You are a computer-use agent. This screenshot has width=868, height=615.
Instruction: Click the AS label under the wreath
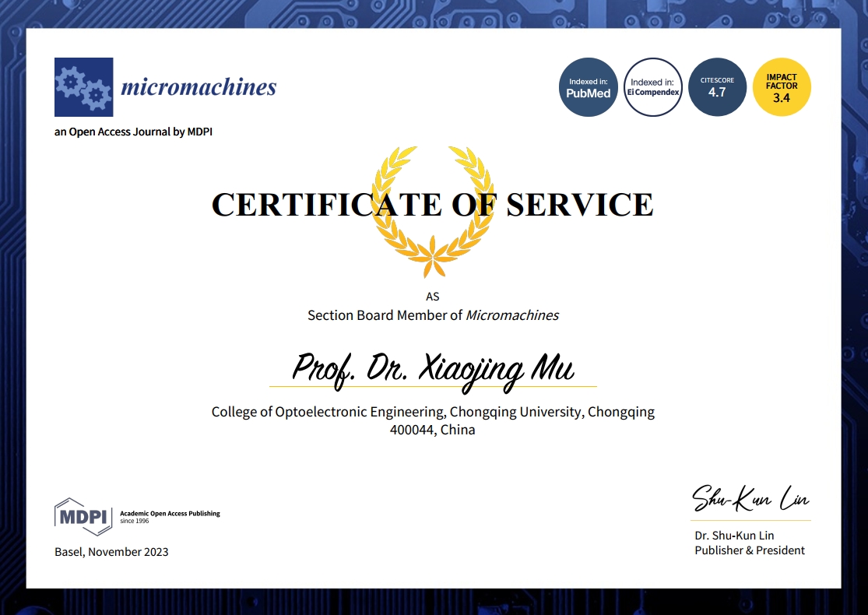(432, 297)
